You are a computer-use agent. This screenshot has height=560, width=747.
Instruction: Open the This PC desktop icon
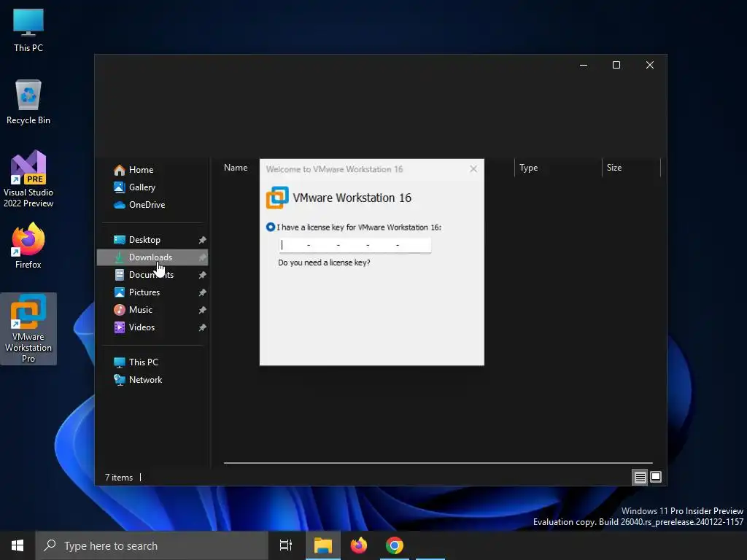click(x=28, y=31)
